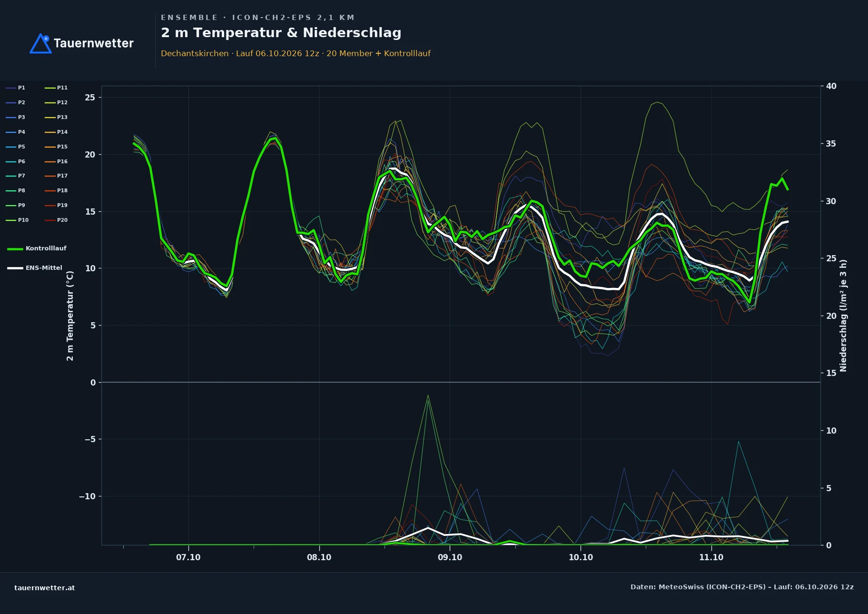The width and height of the screenshot is (868, 614).
Task: Click the ENS-Mittel legend entry
Action: pos(35,268)
